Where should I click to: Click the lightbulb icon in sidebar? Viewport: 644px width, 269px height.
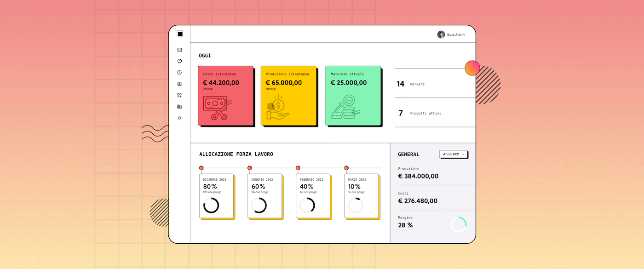click(179, 118)
